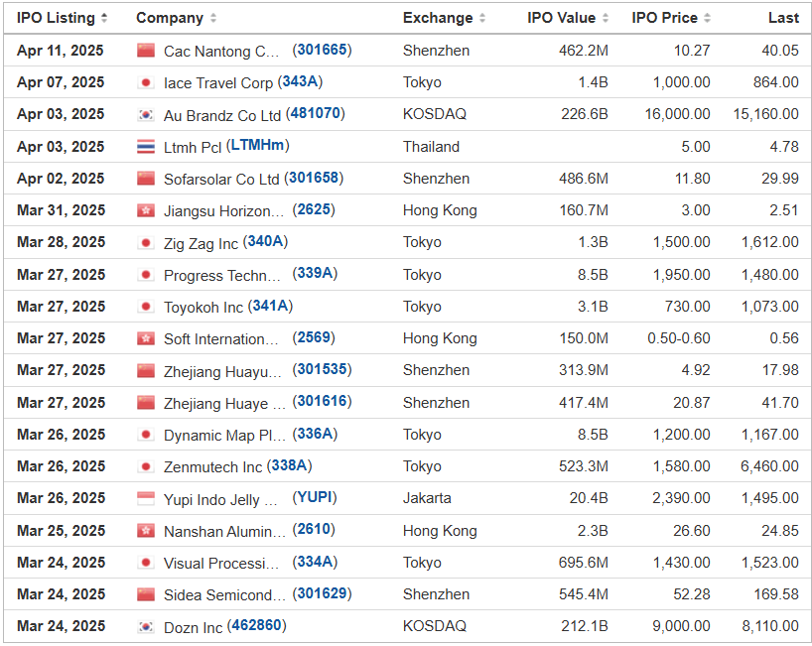Image resolution: width=812 pixels, height=646 pixels.
Task: Click the Indonesia flag beside Yupi Indo Jelly
Action: click(146, 498)
